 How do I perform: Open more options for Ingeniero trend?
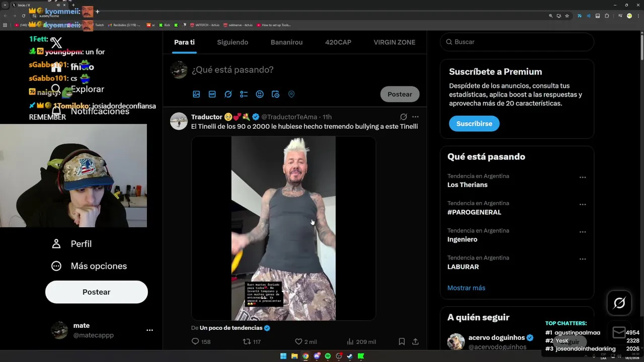(x=583, y=232)
